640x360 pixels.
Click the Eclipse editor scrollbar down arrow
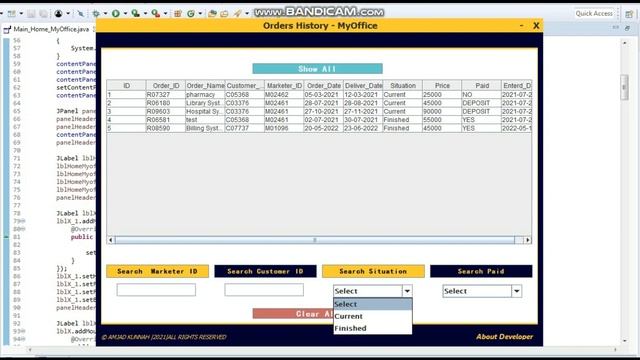pyautogui.click(x=624, y=341)
